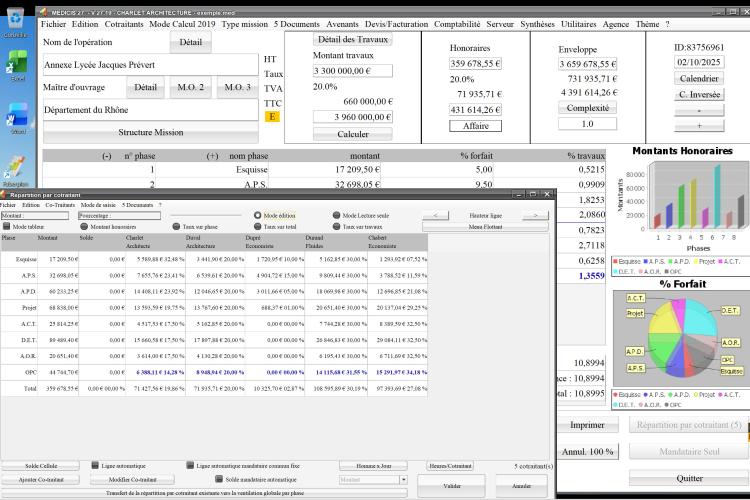This screenshot has height=500, width=750.
Task: Select Taux sur travaux radio option
Action: coord(336,226)
